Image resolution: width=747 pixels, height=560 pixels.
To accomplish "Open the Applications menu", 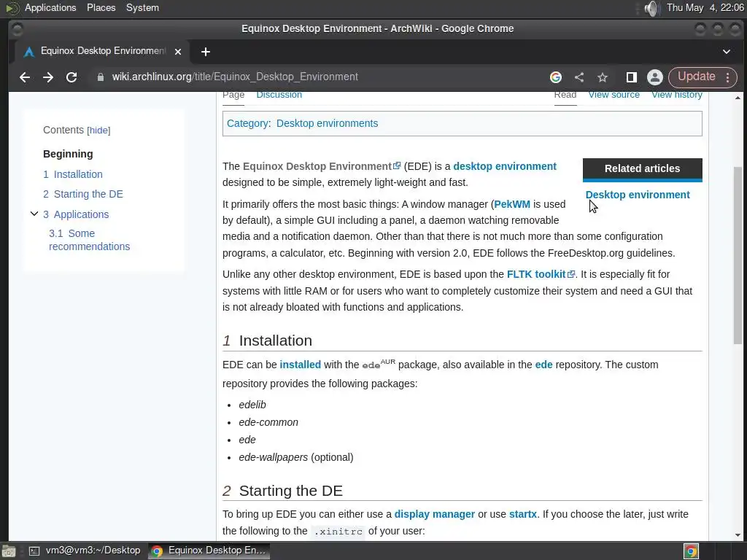I will [x=50, y=7].
